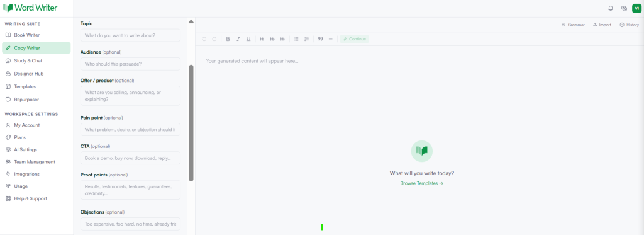Open Study & Chat
This screenshot has width=644, height=235.
[x=36, y=61]
